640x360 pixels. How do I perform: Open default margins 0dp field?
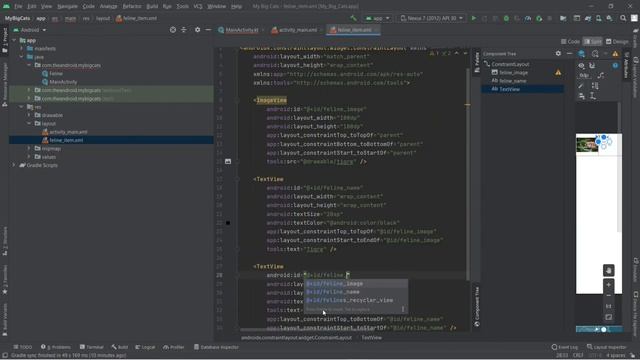coord(584,76)
